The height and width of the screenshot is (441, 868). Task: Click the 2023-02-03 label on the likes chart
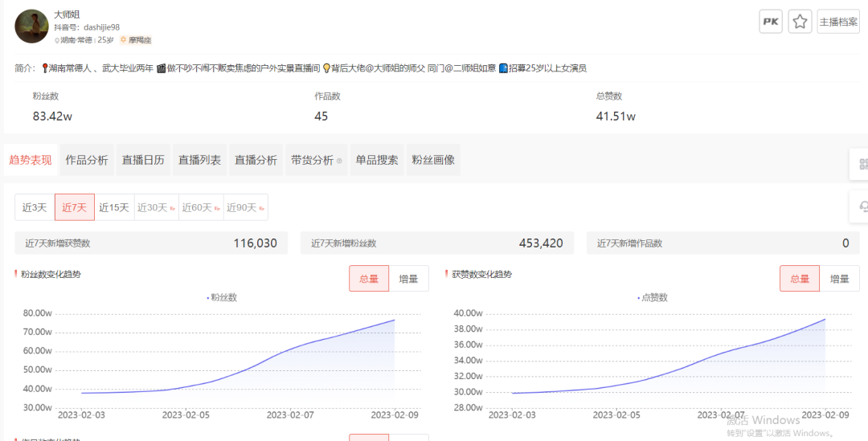point(512,414)
